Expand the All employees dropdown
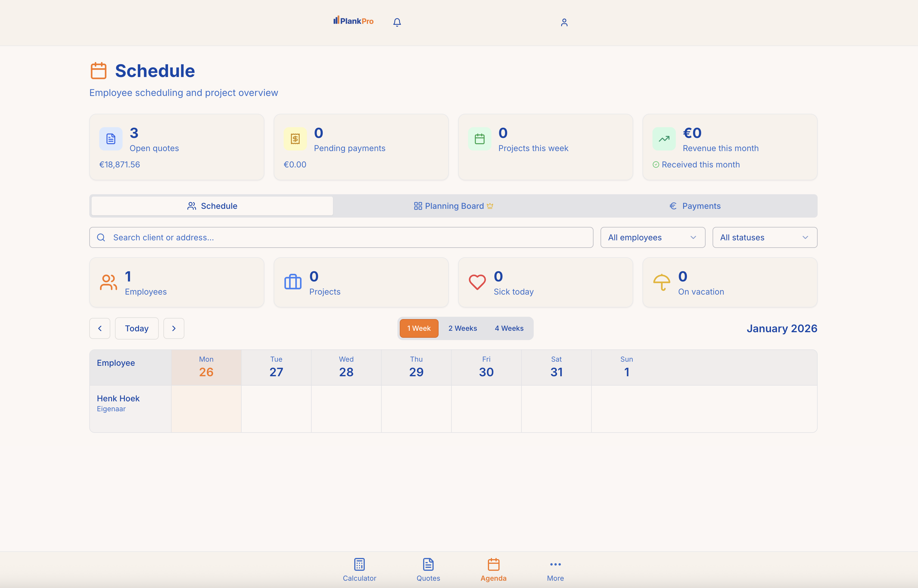 pos(652,237)
